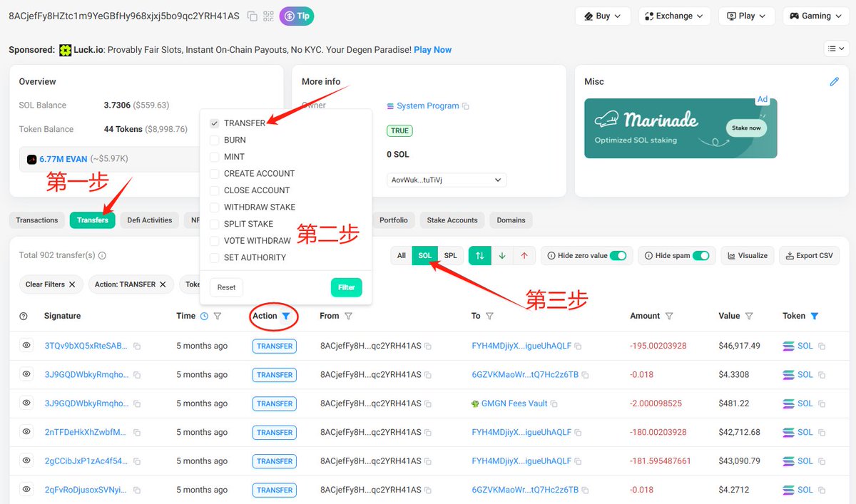Open the From column filter icon

tap(348, 316)
